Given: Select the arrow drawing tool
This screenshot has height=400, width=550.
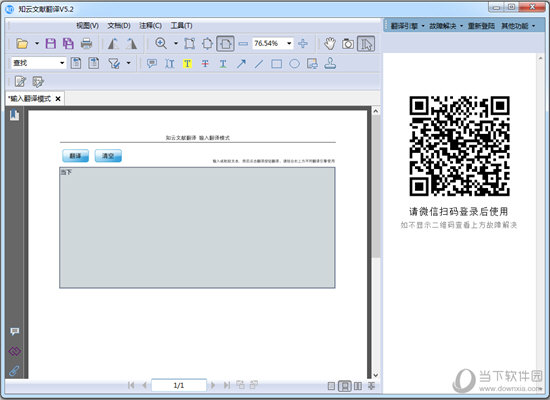Looking at the screenshot, I should (x=241, y=64).
